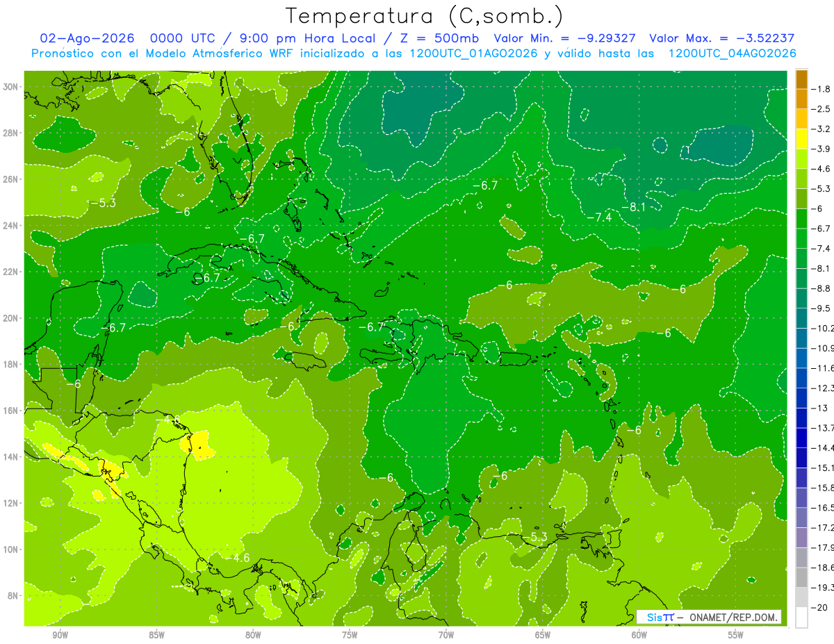Click the '55W' longitude axis label
Screen dimensions: 834x644
click(x=736, y=634)
